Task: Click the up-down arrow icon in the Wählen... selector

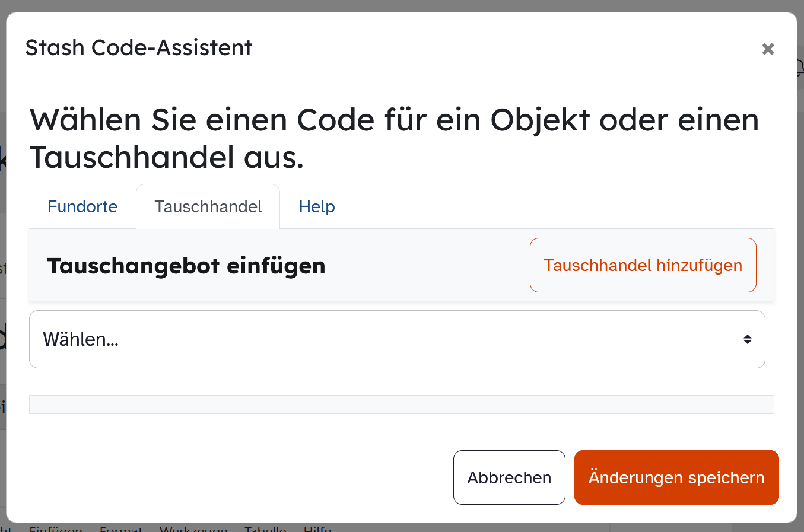Action: pyautogui.click(x=748, y=339)
